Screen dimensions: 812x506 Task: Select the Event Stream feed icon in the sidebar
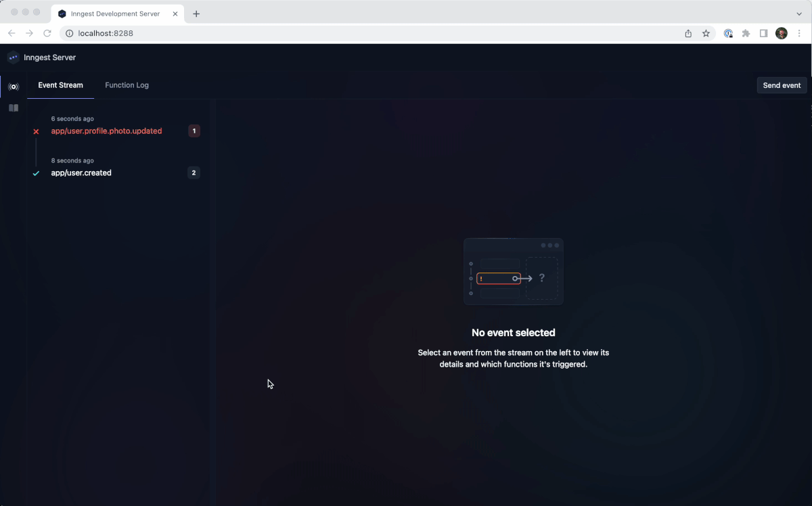14,87
